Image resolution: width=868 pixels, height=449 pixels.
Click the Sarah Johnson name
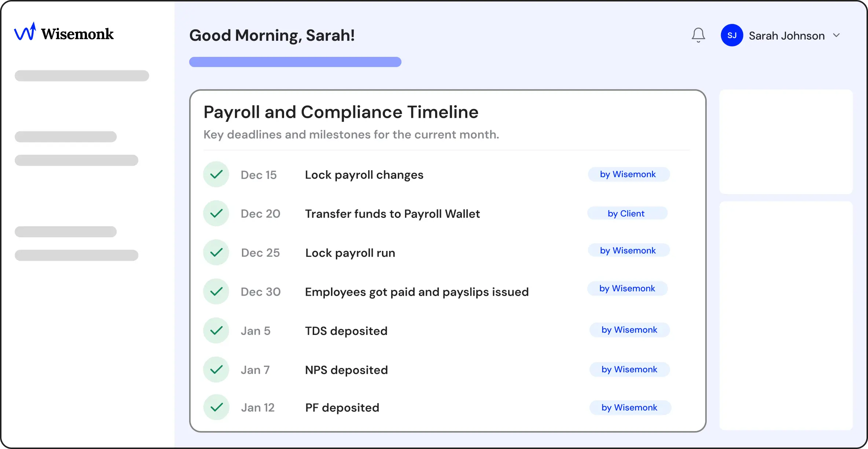click(787, 36)
